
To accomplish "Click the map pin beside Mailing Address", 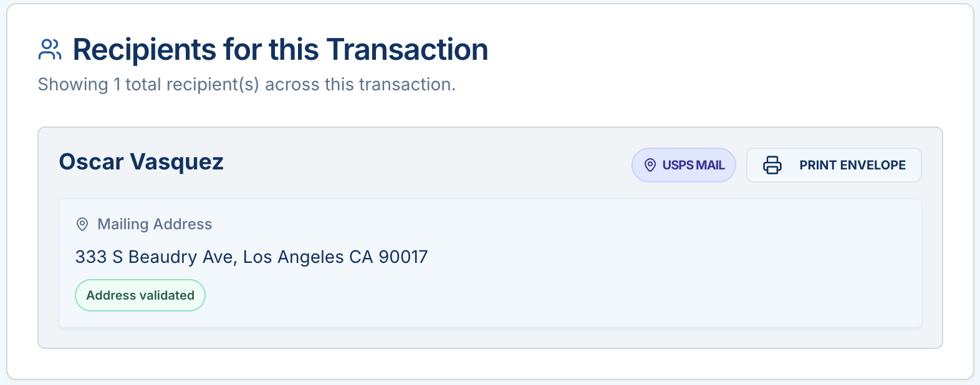I will click(x=82, y=224).
